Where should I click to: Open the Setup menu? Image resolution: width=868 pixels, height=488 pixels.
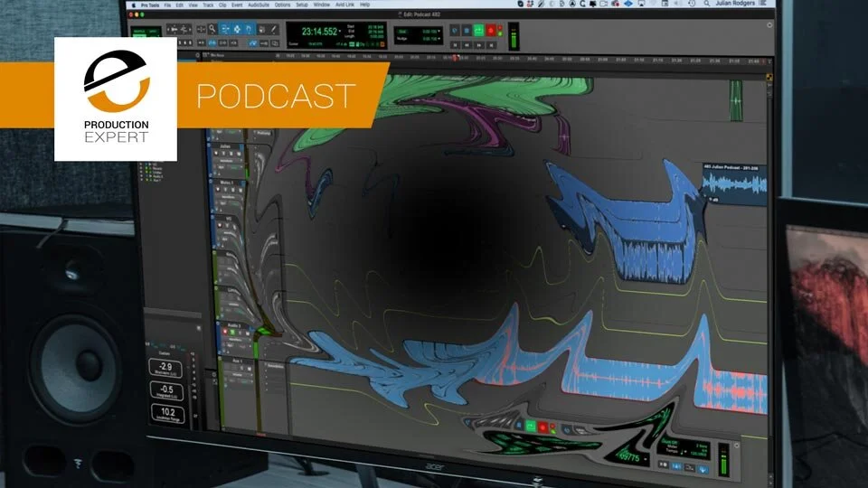click(302, 5)
